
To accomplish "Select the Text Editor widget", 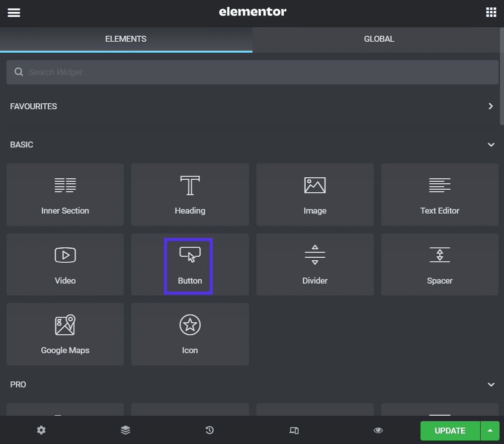I will [439, 195].
